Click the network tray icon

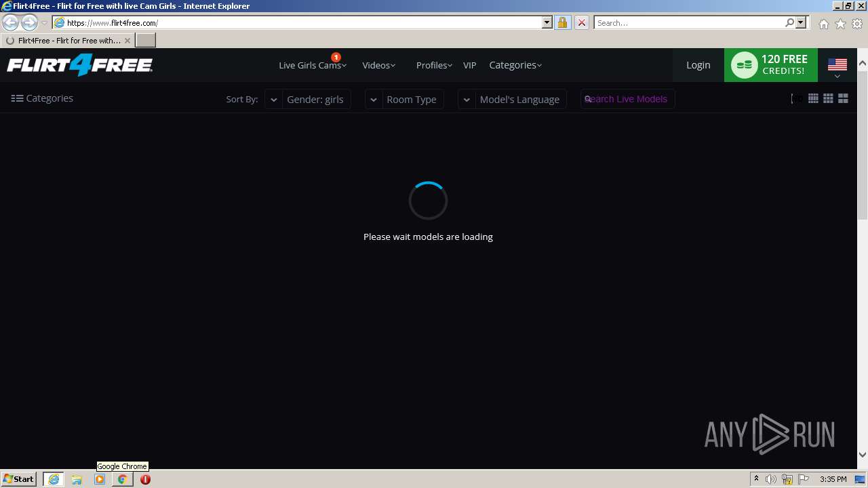click(x=787, y=479)
